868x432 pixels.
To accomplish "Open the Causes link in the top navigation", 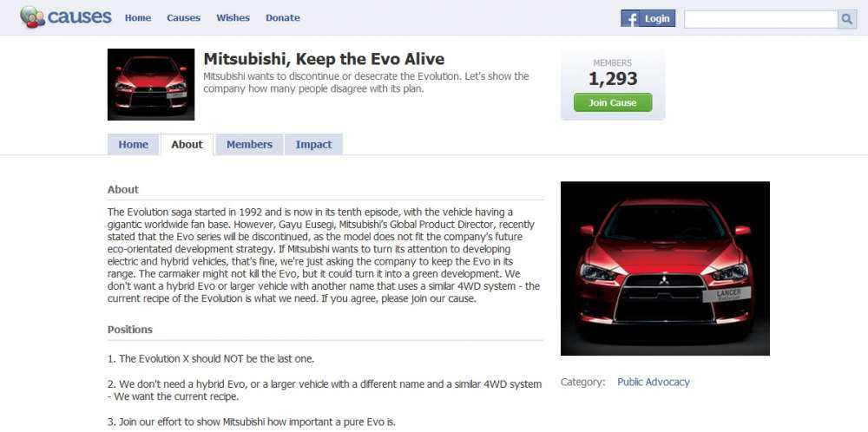I will (184, 17).
